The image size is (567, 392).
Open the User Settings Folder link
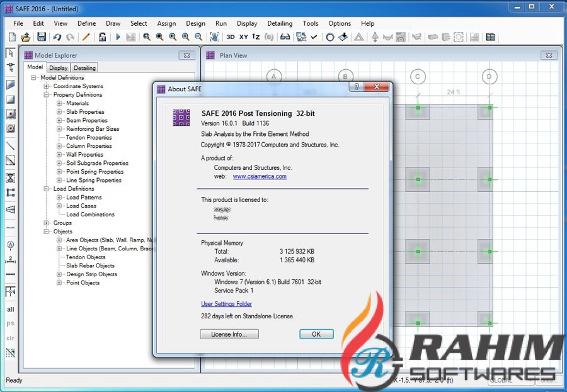tap(226, 304)
